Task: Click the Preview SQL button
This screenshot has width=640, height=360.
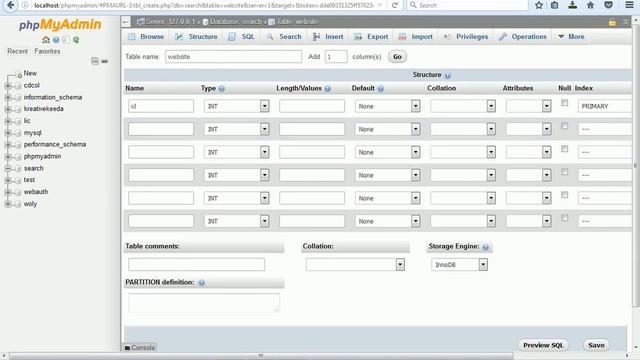Action: 543,345
